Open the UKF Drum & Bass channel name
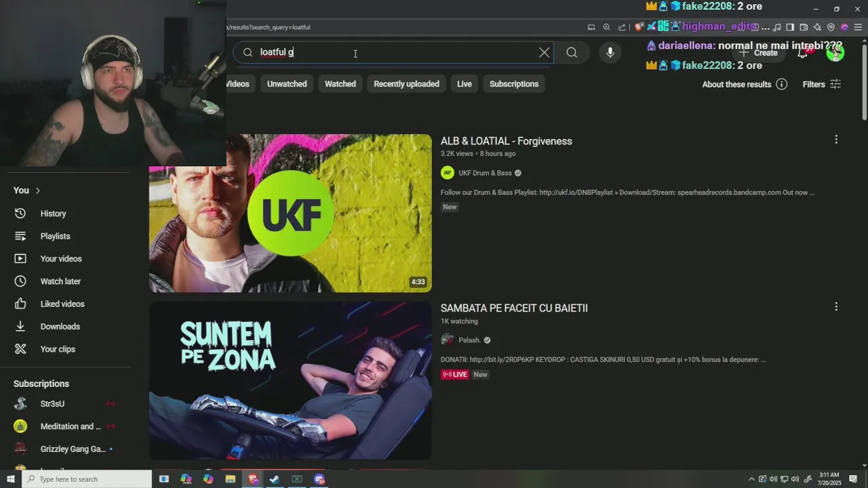868x488 pixels. [x=485, y=173]
